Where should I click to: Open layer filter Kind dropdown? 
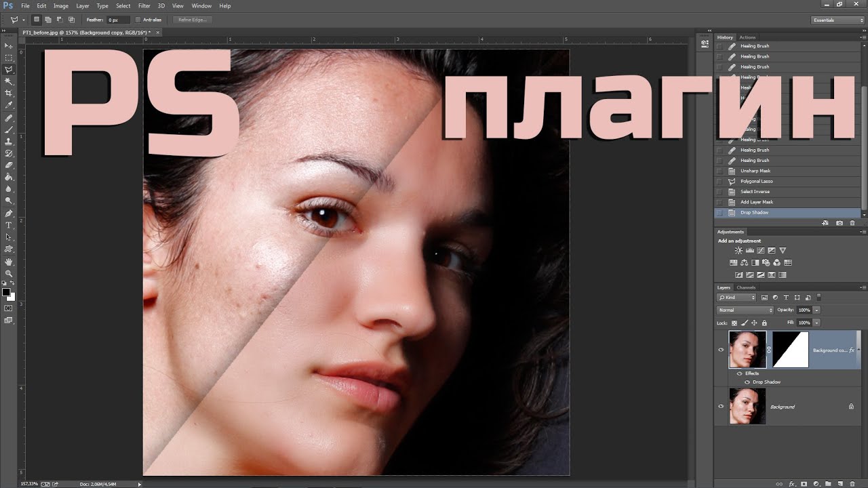coord(736,298)
